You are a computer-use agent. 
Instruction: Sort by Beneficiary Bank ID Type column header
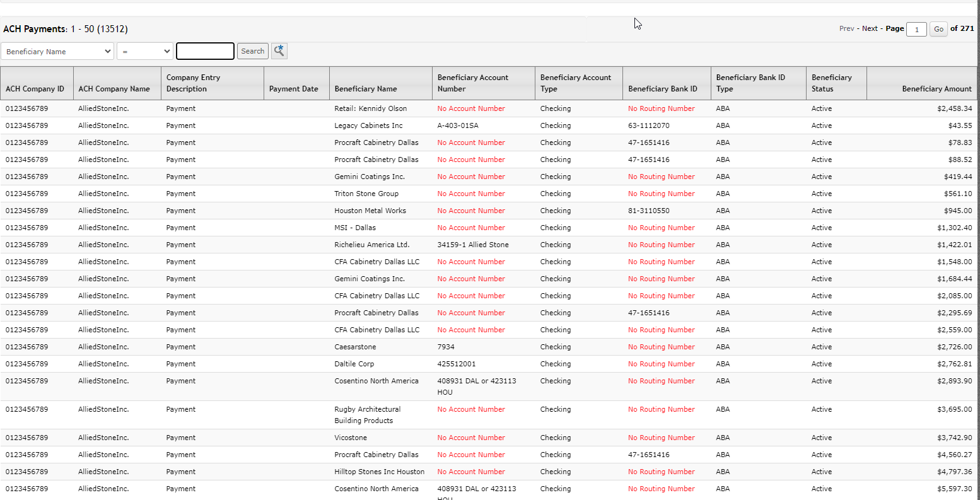point(759,83)
